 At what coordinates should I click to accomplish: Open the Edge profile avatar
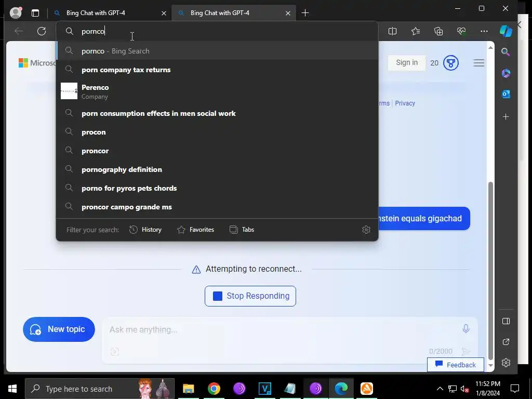pos(16,12)
